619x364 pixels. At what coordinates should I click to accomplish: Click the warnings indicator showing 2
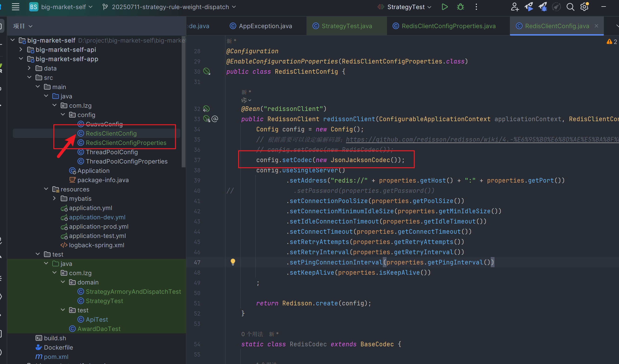point(612,42)
